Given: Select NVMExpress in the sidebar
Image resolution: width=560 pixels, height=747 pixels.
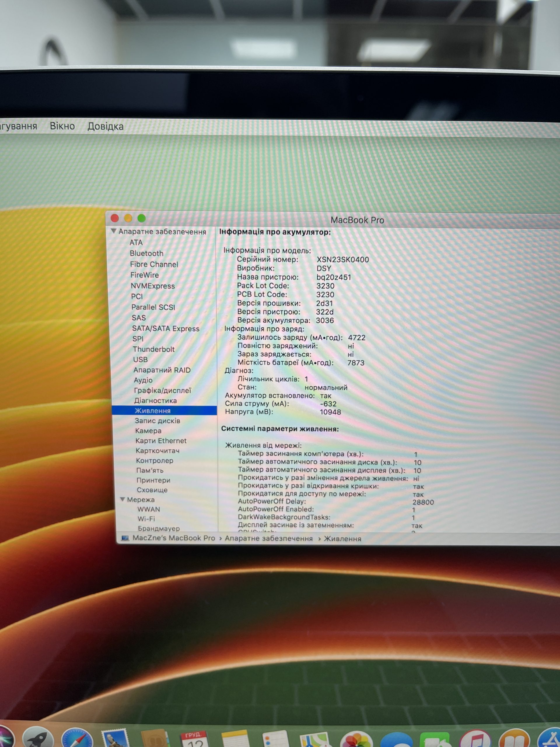Looking at the screenshot, I should (153, 286).
